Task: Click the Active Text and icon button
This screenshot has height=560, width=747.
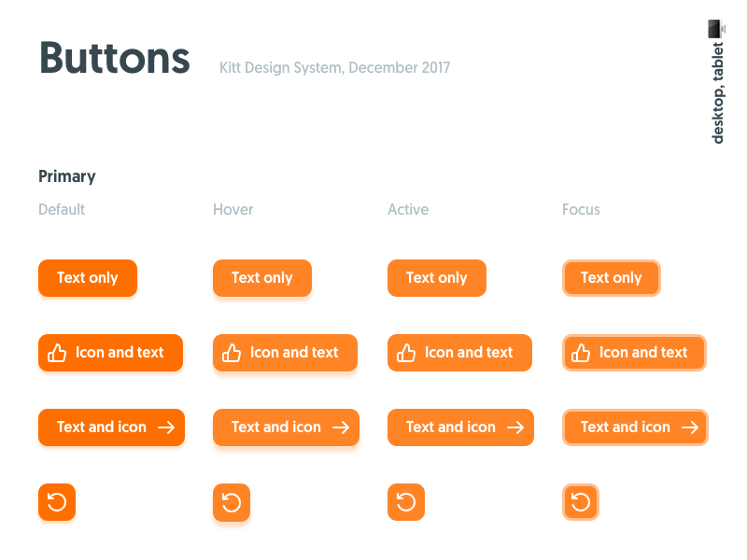Action: point(460,427)
